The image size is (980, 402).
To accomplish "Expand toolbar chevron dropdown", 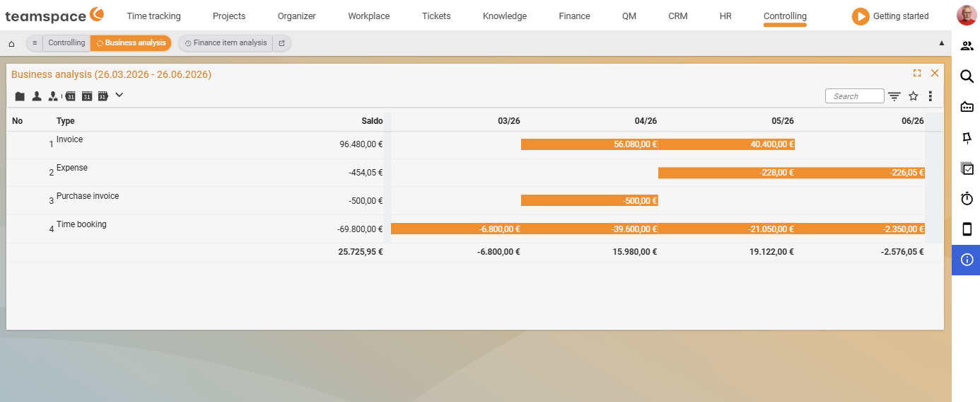I will [x=119, y=95].
